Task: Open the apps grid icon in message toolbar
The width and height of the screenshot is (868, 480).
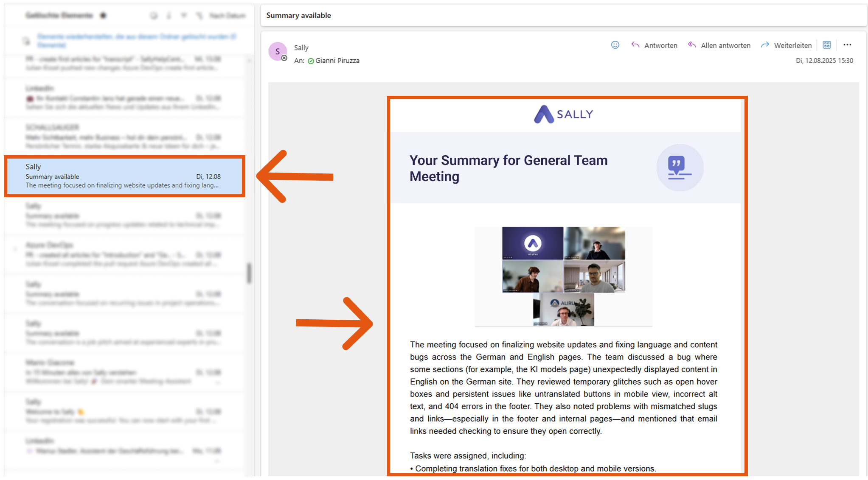Action: point(827,45)
